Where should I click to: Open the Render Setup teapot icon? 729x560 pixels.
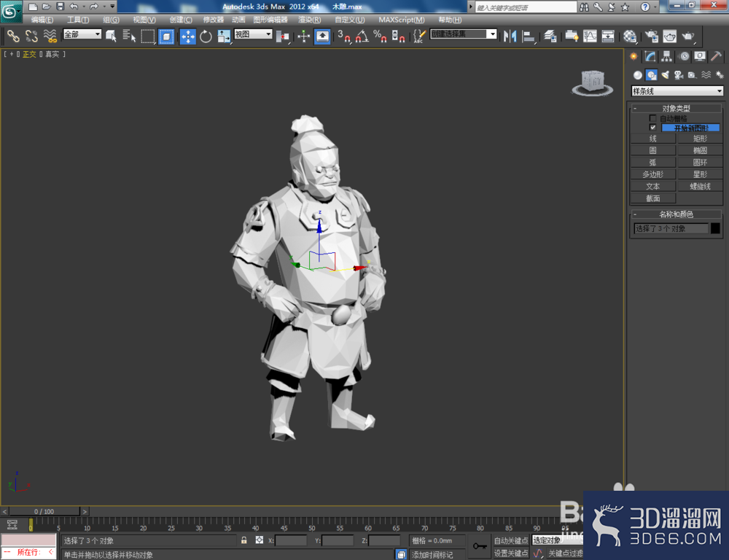[651, 36]
